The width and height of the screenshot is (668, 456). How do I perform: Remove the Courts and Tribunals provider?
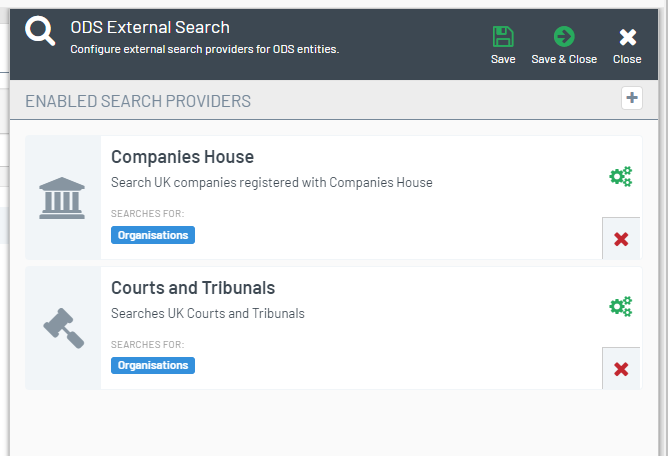621,369
